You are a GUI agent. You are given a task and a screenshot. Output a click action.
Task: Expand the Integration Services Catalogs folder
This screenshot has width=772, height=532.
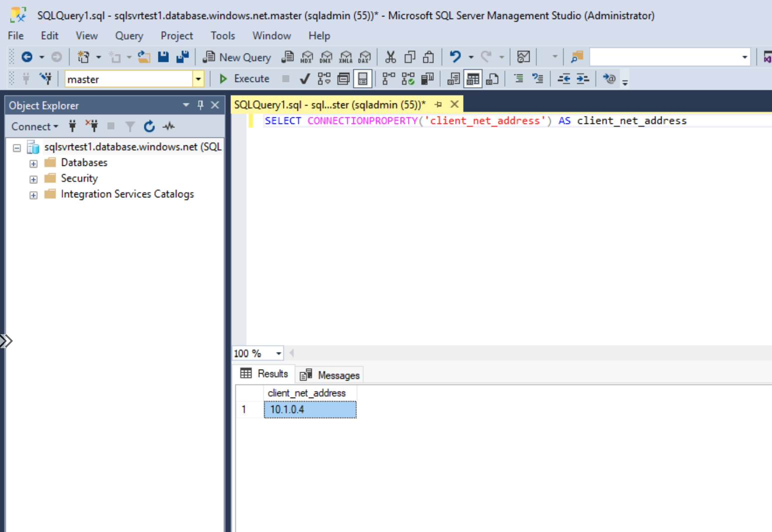pos(33,195)
